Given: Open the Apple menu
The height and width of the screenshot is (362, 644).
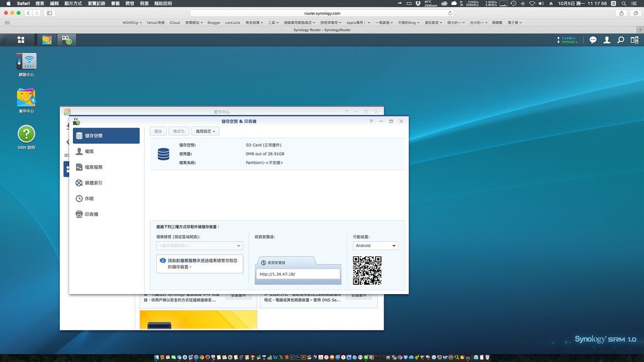Looking at the screenshot, I should (x=8, y=3).
